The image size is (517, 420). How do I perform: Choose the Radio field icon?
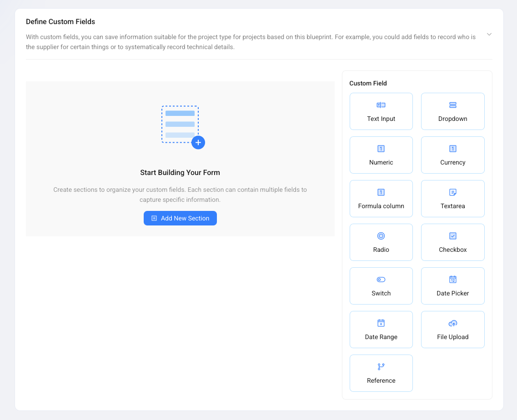click(x=381, y=236)
